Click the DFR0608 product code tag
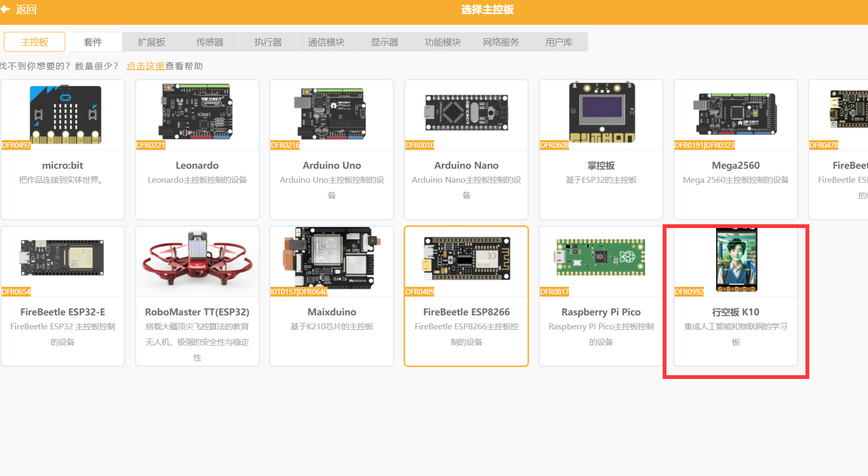Image resolution: width=868 pixels, height=476 pixels. coord(554,145)
